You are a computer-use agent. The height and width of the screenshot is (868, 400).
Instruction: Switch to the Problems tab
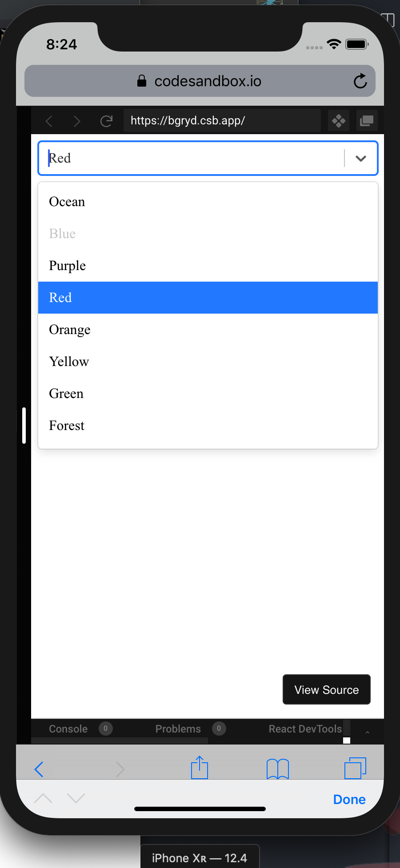(178, 729)
